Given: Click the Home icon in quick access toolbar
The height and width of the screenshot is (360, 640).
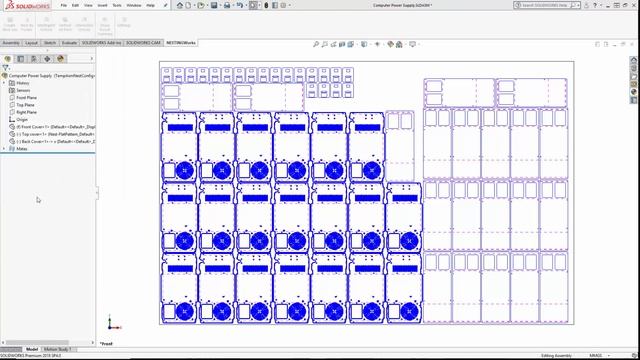Looking at the screenshot, I should [180, 5].
